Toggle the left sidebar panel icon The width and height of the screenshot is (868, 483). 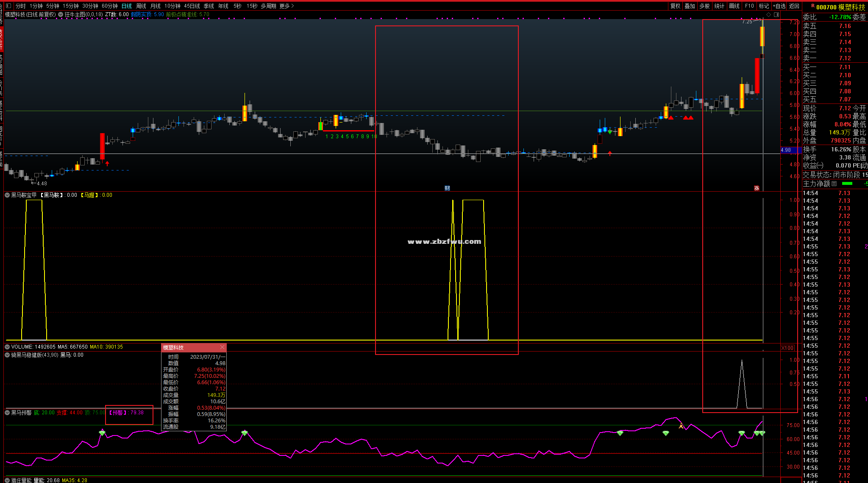pyautogui.click(x=8, y=6)
